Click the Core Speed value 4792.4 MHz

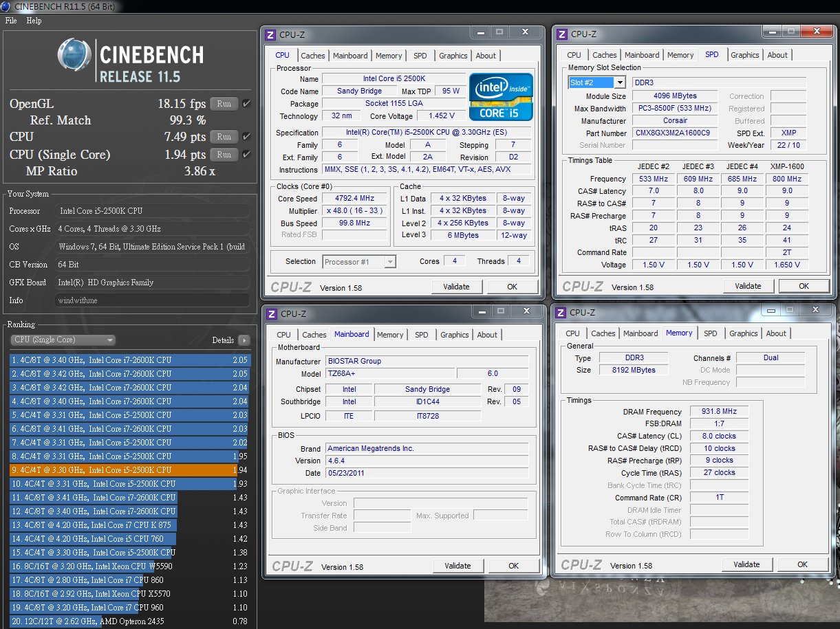click(354, 199)
